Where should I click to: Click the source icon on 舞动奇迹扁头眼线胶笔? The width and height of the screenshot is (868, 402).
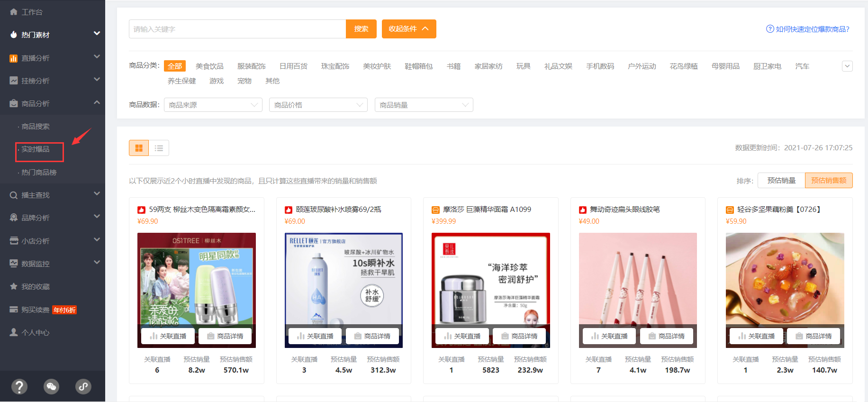pyautogui.click(x=583, y=210)
